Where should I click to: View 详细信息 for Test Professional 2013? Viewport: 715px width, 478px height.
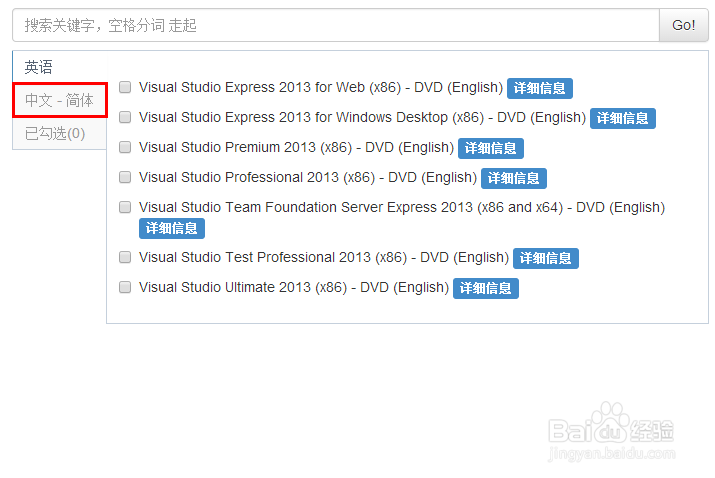(x=545, y=258)
